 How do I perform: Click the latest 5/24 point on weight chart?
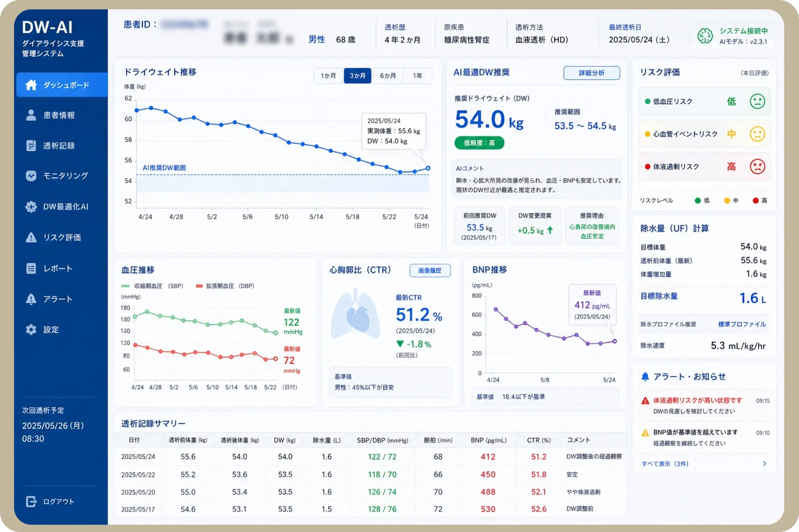(x=428, y=168)
